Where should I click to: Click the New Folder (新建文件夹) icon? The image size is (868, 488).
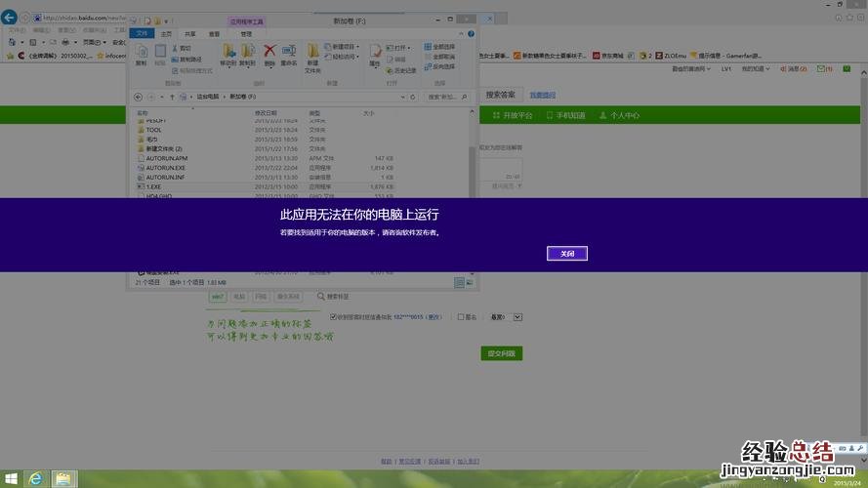(312, 55)
